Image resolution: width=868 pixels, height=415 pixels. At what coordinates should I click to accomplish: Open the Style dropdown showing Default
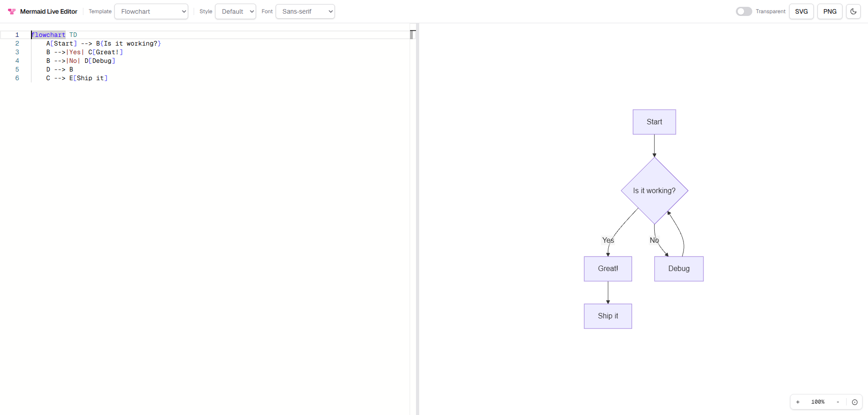(x=236, y=11)
